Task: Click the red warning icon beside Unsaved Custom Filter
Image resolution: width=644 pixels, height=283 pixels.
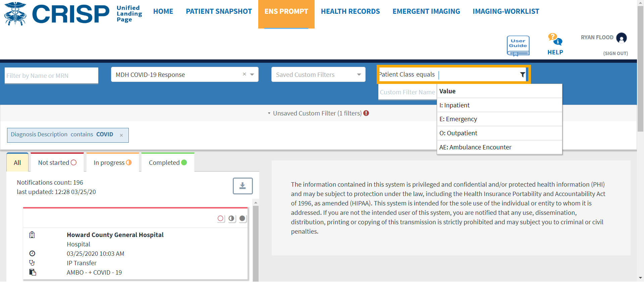Action: coord(366,113)
